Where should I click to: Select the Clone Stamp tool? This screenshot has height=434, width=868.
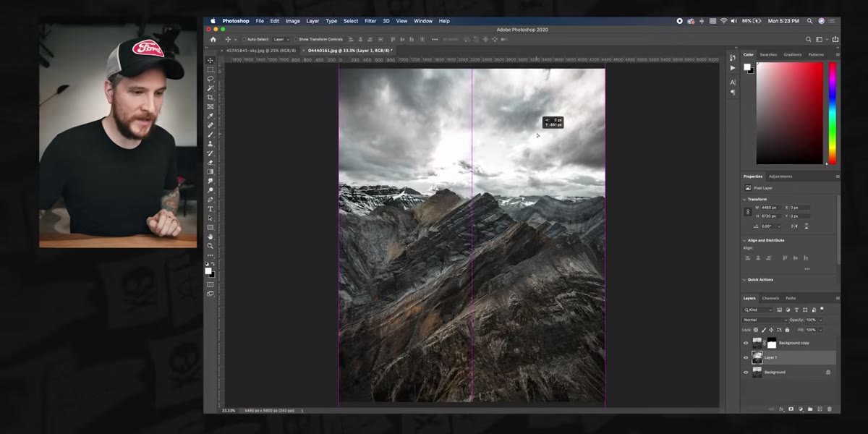click(x=210, y=144)
